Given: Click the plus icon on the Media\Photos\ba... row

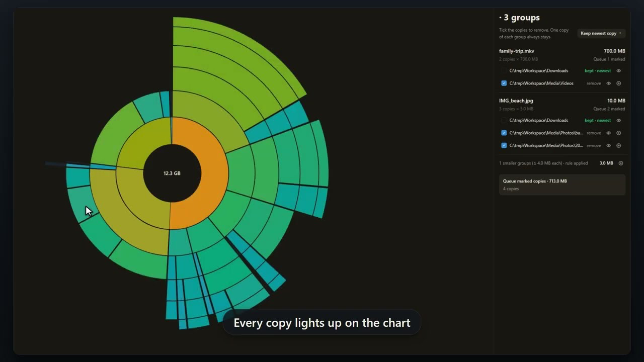Looking at the screenshot, I should click(x=618, y=133).
